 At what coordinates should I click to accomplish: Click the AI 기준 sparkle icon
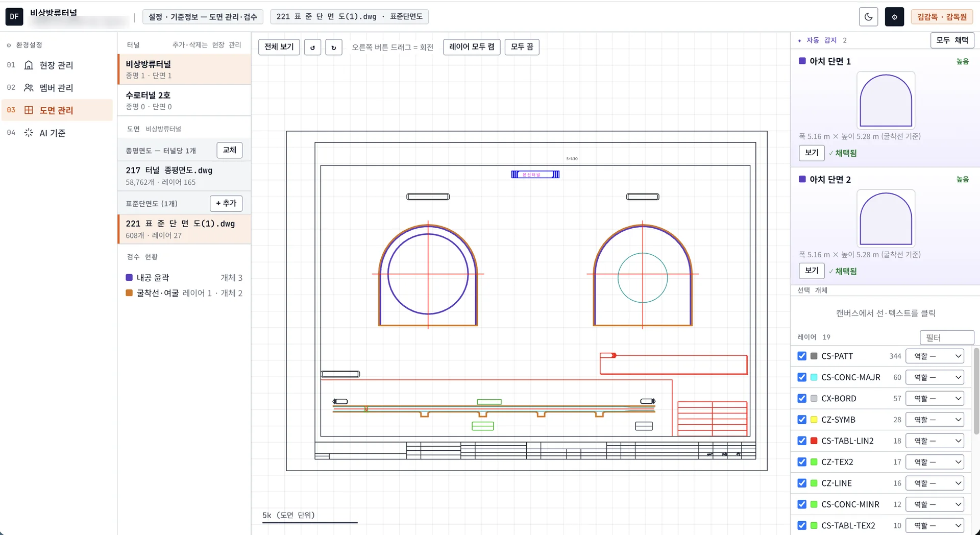(29, 133)
